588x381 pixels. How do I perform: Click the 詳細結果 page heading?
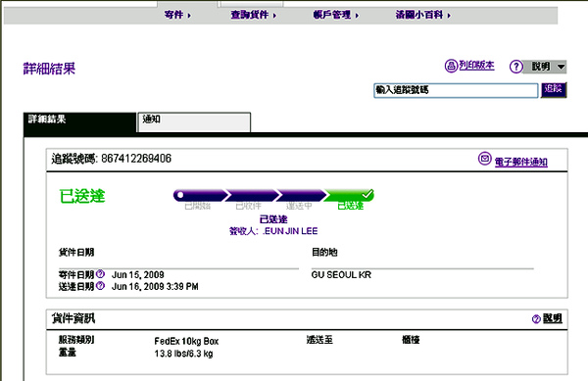(49, 69)
